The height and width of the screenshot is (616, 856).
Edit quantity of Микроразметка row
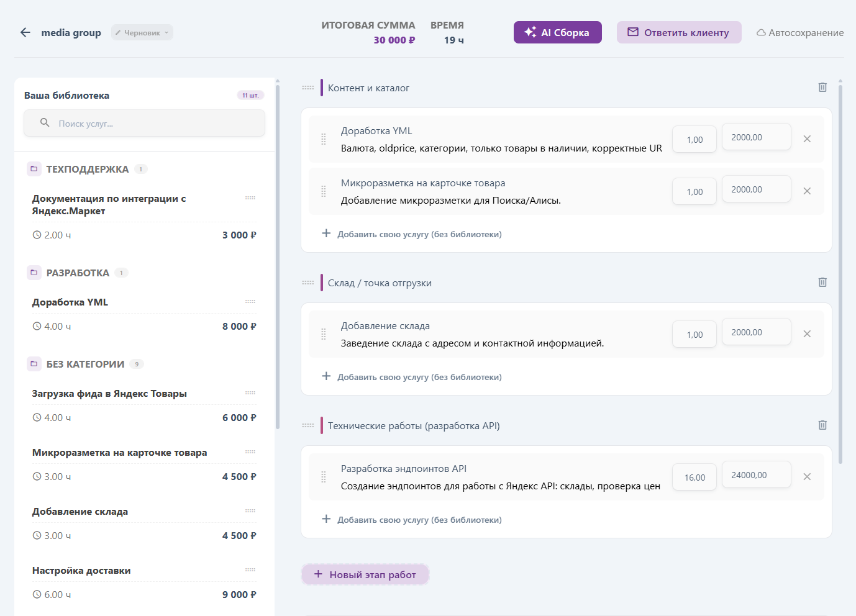(694, 191)
